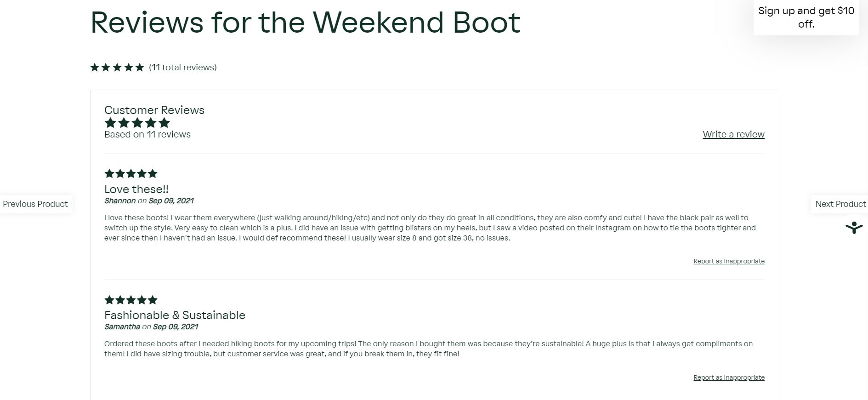Go to the Previous Product

point(35,204)
